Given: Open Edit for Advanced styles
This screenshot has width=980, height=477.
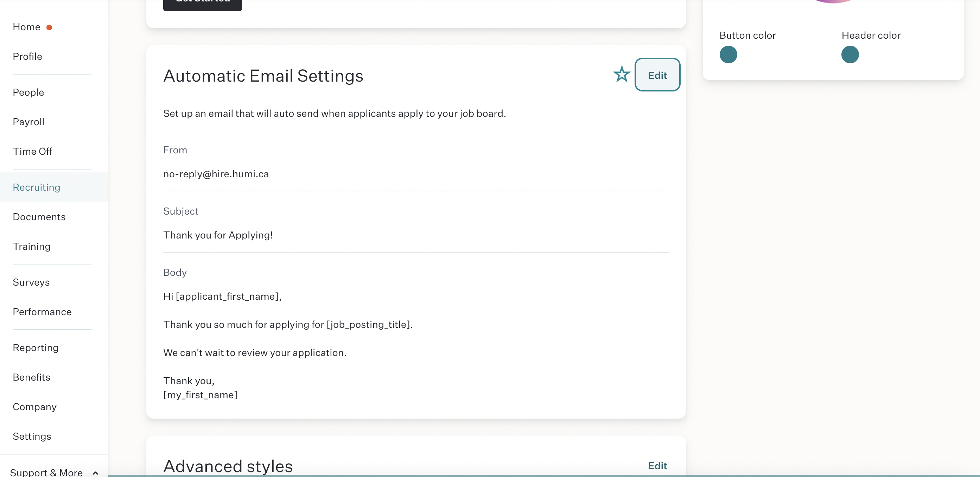Looking at the screenshot, I should [657, 466].
